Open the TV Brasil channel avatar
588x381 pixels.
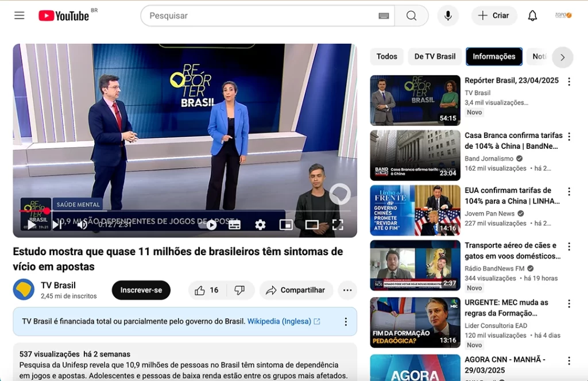pyautogui.click(x=24, y=290)
